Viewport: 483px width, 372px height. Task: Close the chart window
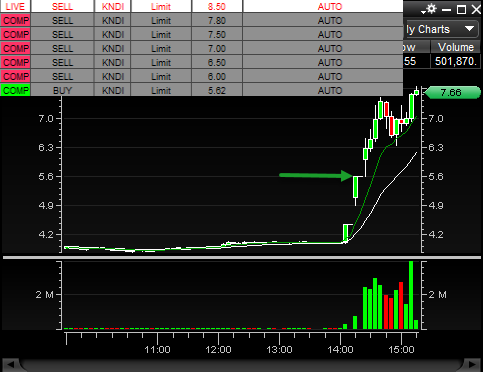pos(476,10)
